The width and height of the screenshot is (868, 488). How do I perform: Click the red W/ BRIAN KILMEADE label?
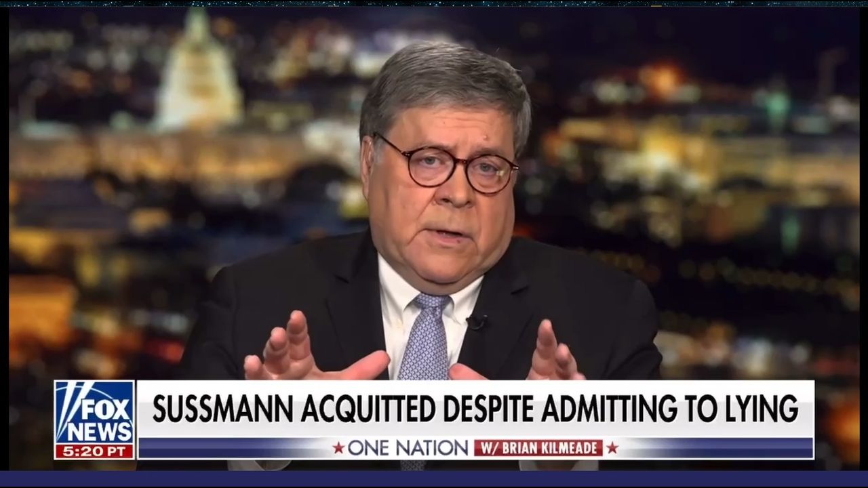(538, 448)
